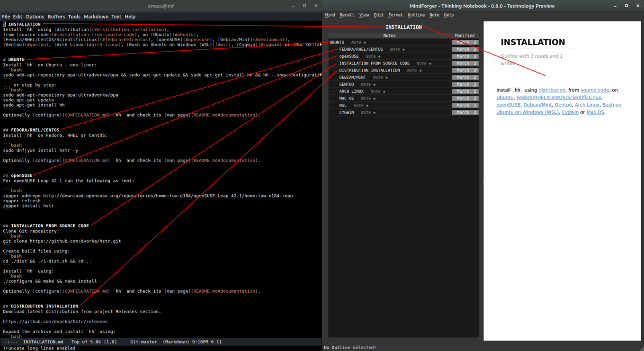Screen dimensions: 644x351
Task: Select the CYGWIN note row
Action: tap(389, 112)
